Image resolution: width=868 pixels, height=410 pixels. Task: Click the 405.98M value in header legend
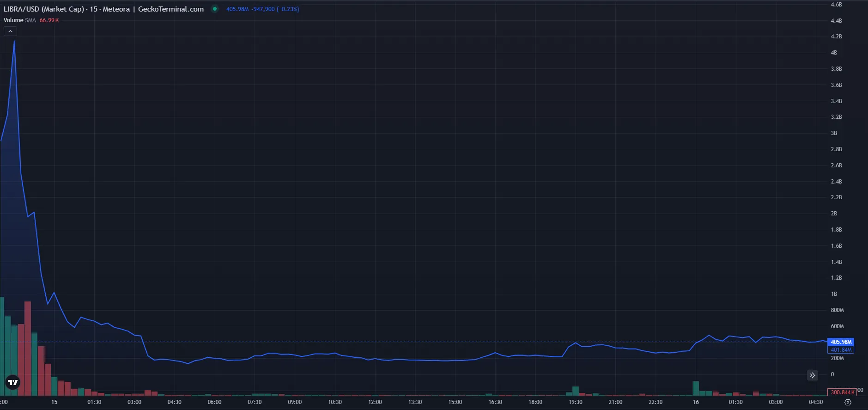point(237,9)
